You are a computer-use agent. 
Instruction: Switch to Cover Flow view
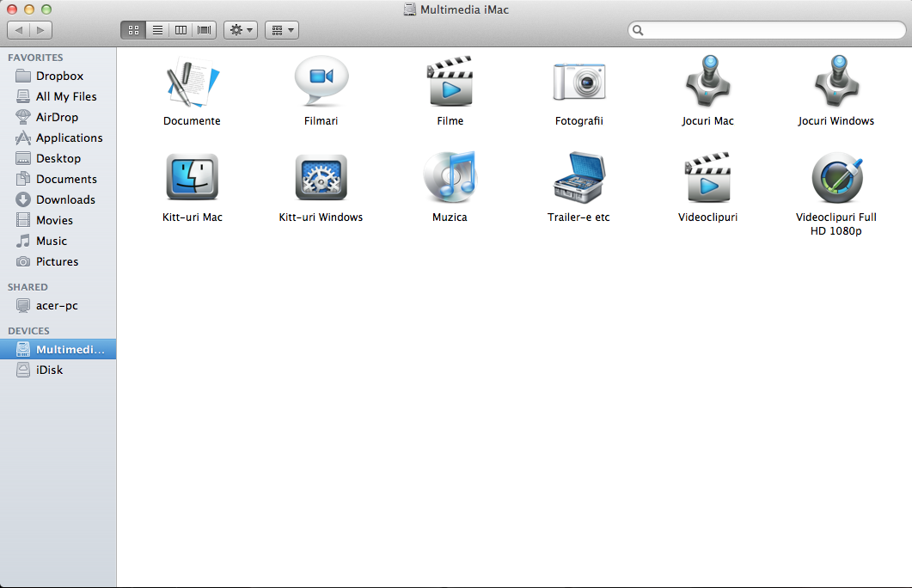tap(205, 30)
